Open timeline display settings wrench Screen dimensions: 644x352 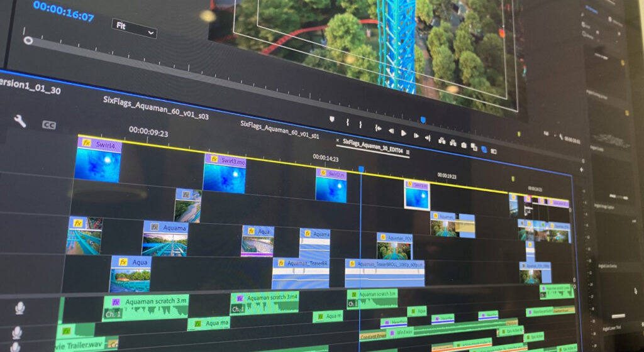19,121
